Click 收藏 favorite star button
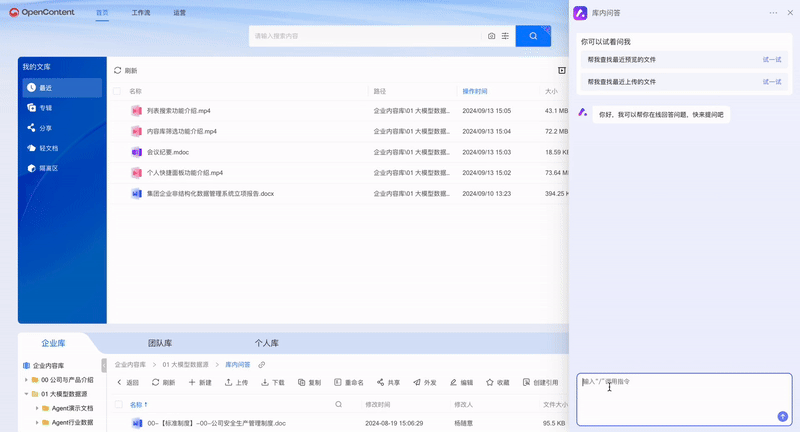800x432 pixels. (x=497, y=383)
